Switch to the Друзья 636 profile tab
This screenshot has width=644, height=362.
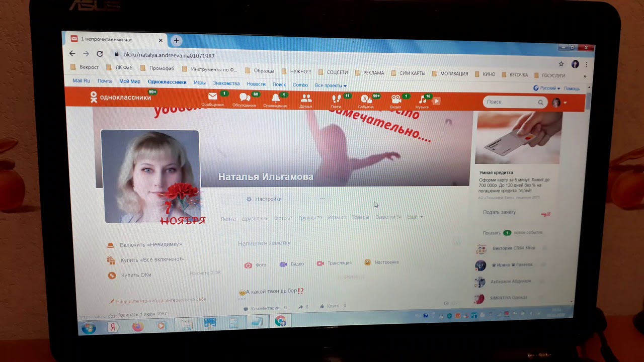tap(255, 219)
